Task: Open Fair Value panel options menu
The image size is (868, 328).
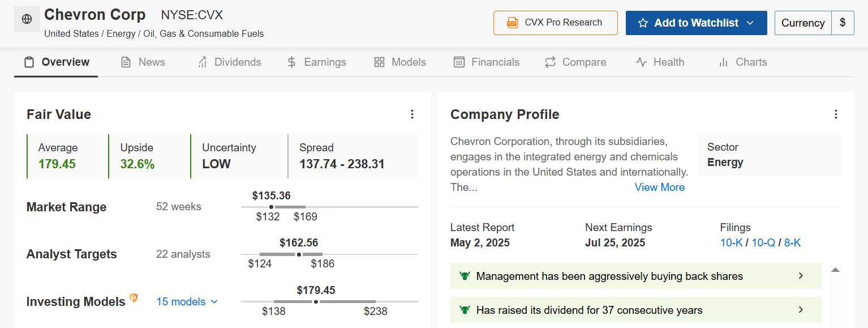Action: (412, 114)
